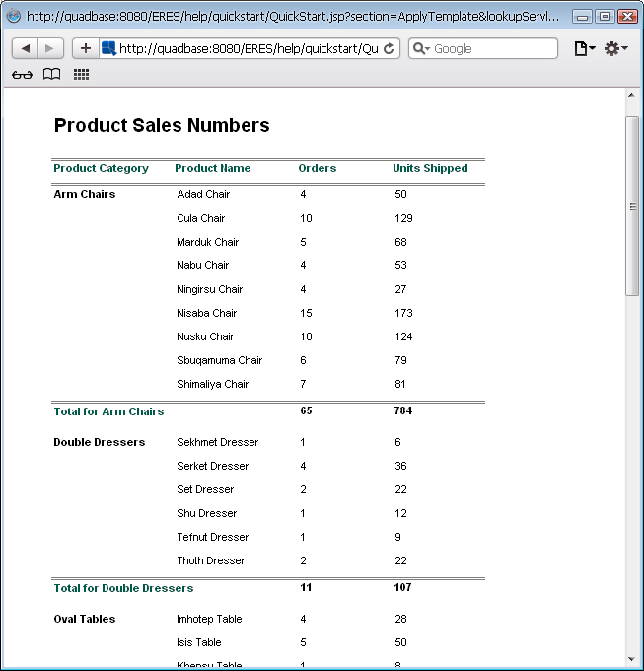644x671 pixels.
Task: Click the Isis Table product name
Action: click(x=199, y=642)
